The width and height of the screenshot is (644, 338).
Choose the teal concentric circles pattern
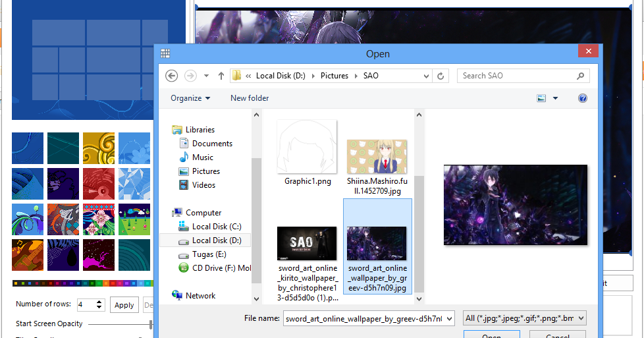point(134,255)
